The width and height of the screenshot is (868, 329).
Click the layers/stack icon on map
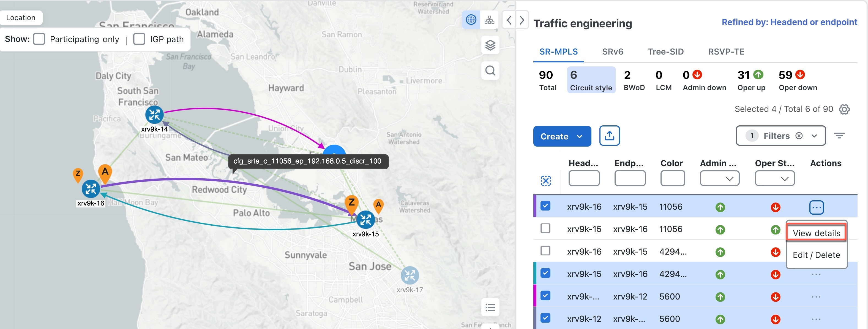(x=490, y=44)
